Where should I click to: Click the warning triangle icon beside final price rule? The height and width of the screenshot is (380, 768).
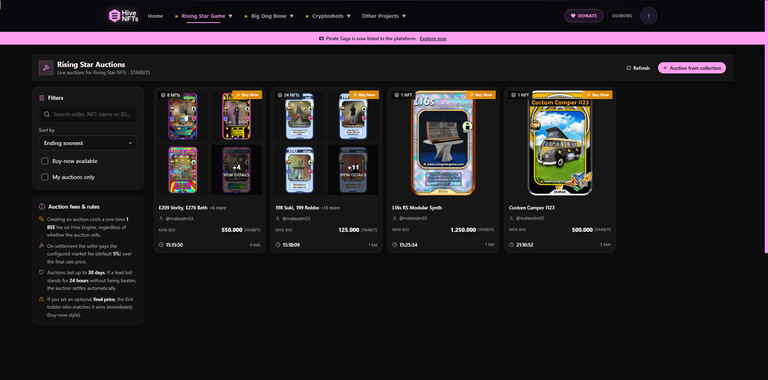[42, 299]
